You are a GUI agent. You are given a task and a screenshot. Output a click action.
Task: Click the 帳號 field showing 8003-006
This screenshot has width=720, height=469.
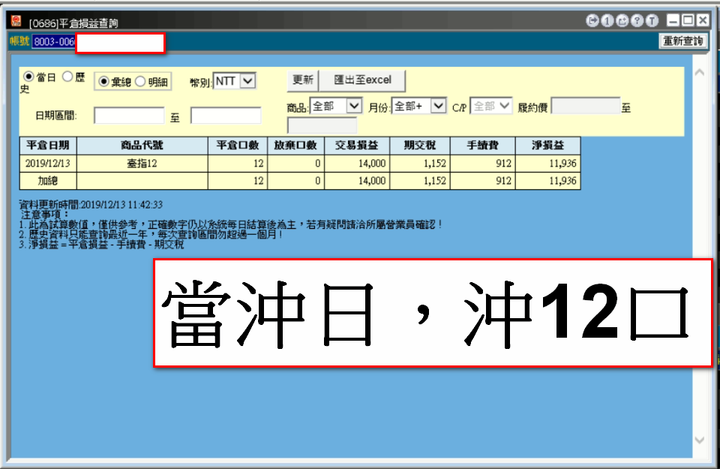point(54,42)
